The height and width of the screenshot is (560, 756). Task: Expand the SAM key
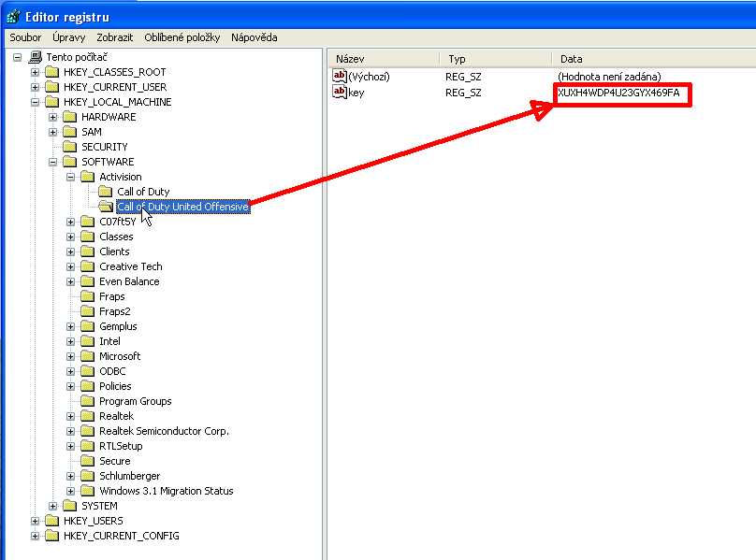click(x=53, y=132)
